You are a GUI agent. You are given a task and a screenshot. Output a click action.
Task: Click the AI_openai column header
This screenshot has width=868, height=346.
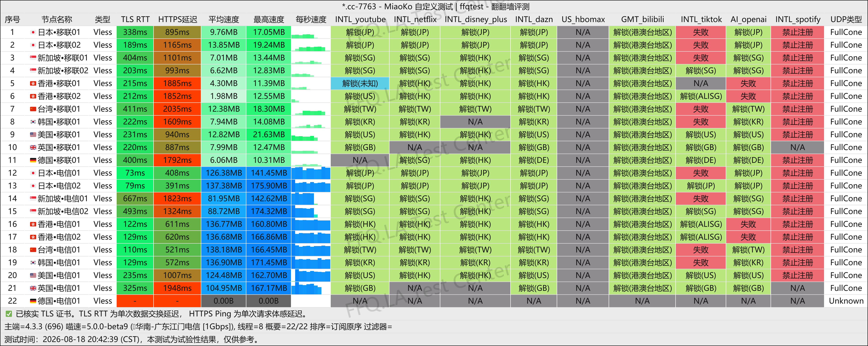point(748,19)
